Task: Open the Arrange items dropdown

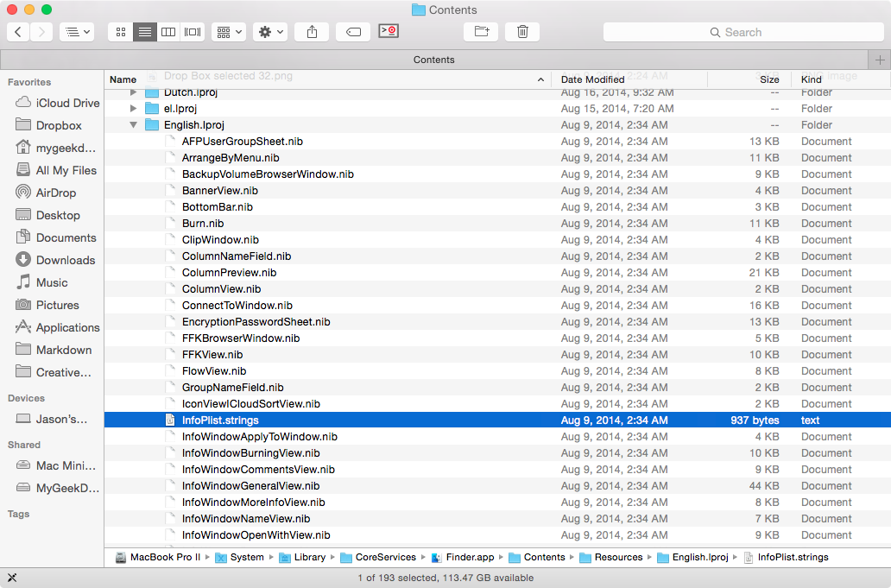Action: 229,32
